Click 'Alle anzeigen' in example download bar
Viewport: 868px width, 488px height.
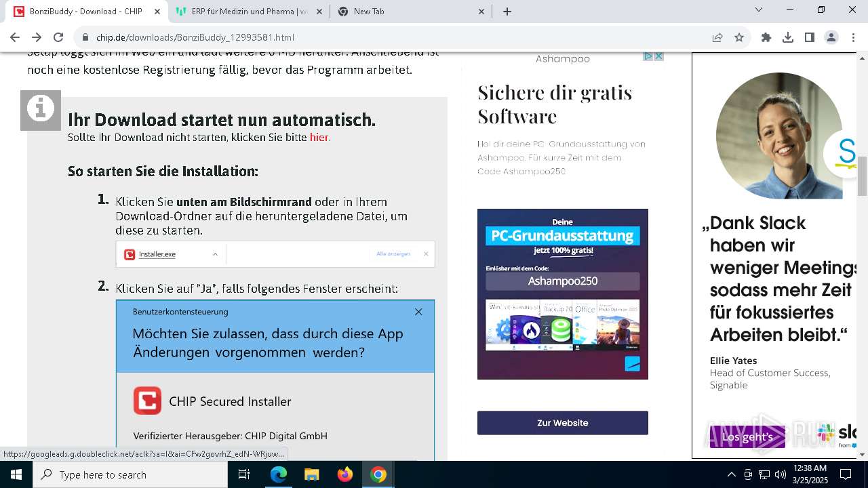tap(393, 253)
